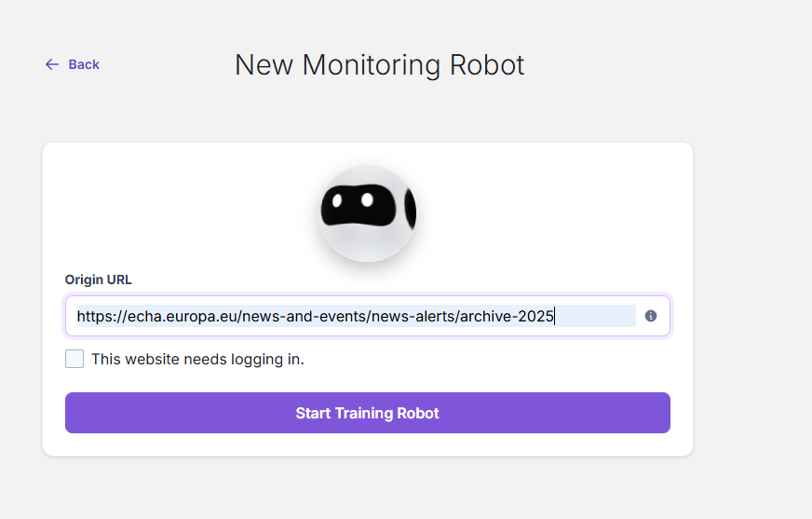Click the Back arrow icon
Image resolution: width=812 pixels, height=519 pixels.
[x=52, y=64]
